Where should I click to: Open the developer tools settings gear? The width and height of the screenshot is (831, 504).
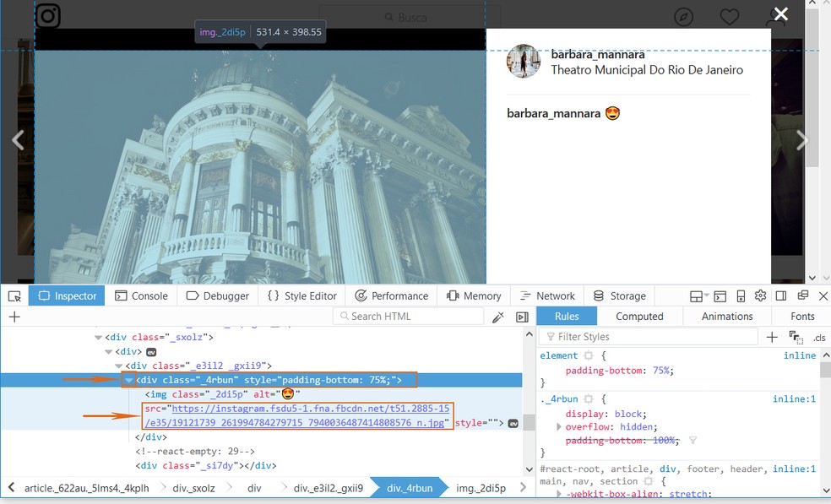760,295
